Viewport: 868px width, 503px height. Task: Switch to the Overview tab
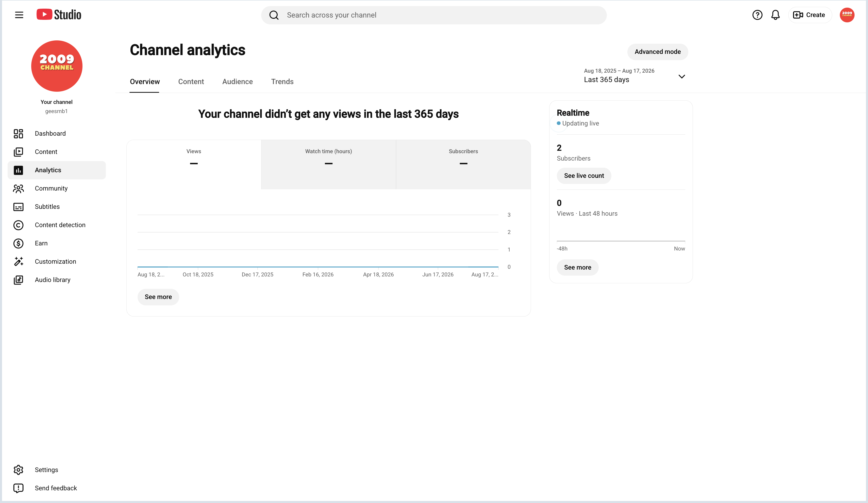coord(145,82)
